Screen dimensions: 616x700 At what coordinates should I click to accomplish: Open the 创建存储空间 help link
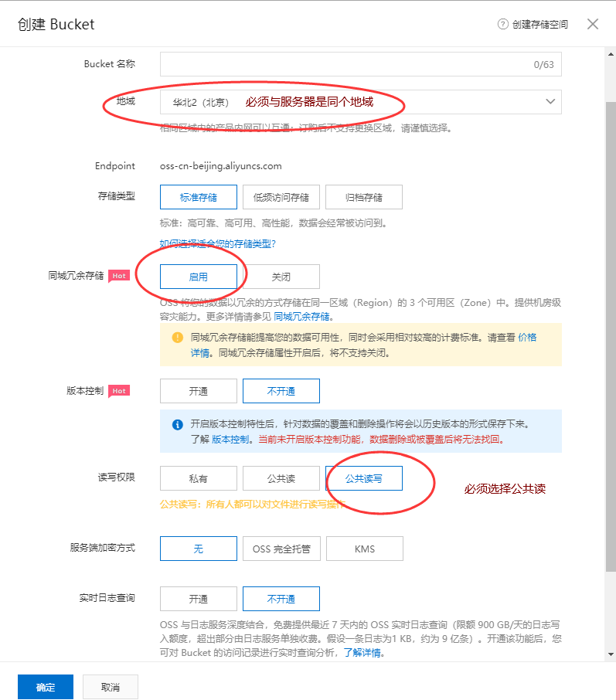point(539,25)
